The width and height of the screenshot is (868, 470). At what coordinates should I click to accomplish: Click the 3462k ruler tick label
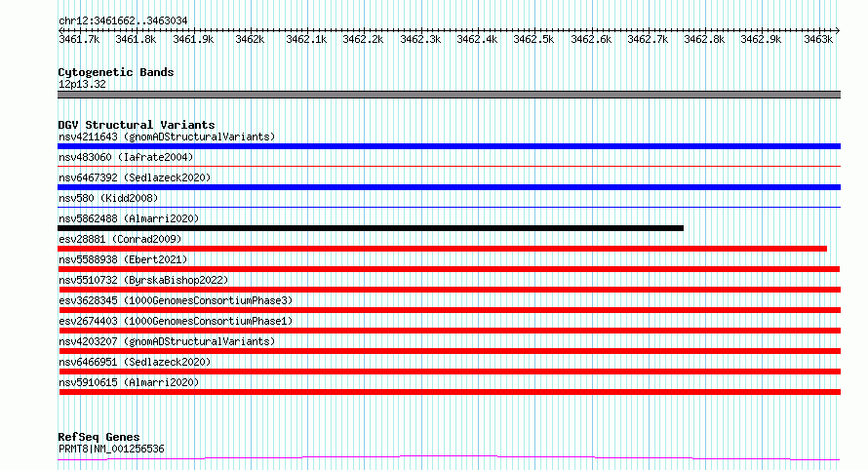[x=250, y=40]
